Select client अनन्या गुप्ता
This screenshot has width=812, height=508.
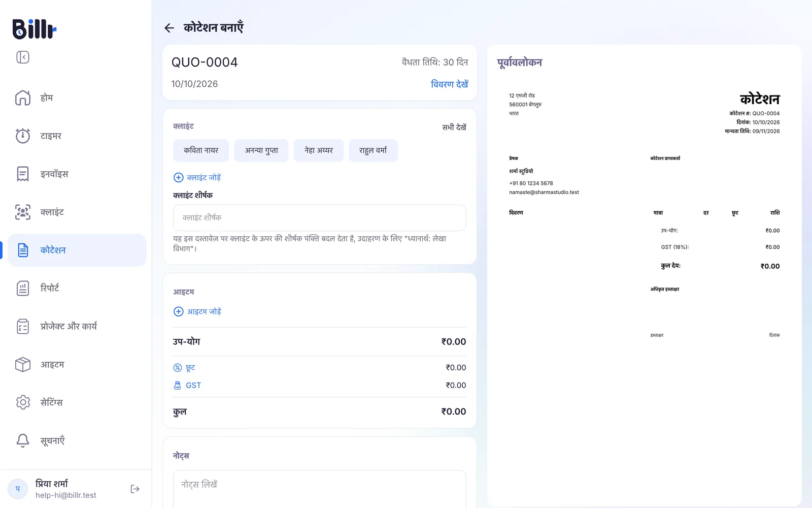[261, 150]
